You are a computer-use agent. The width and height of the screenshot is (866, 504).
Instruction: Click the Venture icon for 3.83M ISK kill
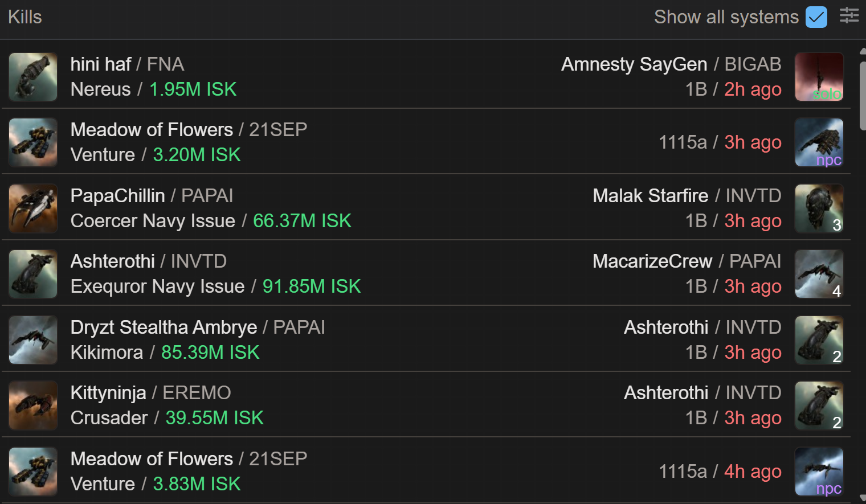[x=33, y=472]
